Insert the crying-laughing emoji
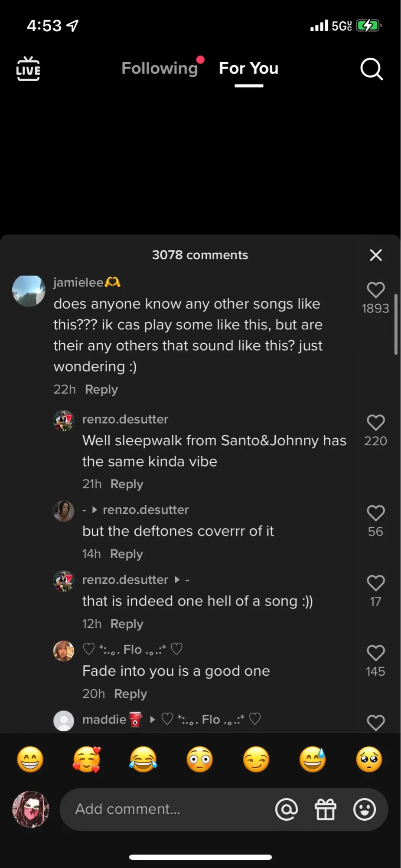The width and height of the screenshot is (401, 868). coord(143,759)
